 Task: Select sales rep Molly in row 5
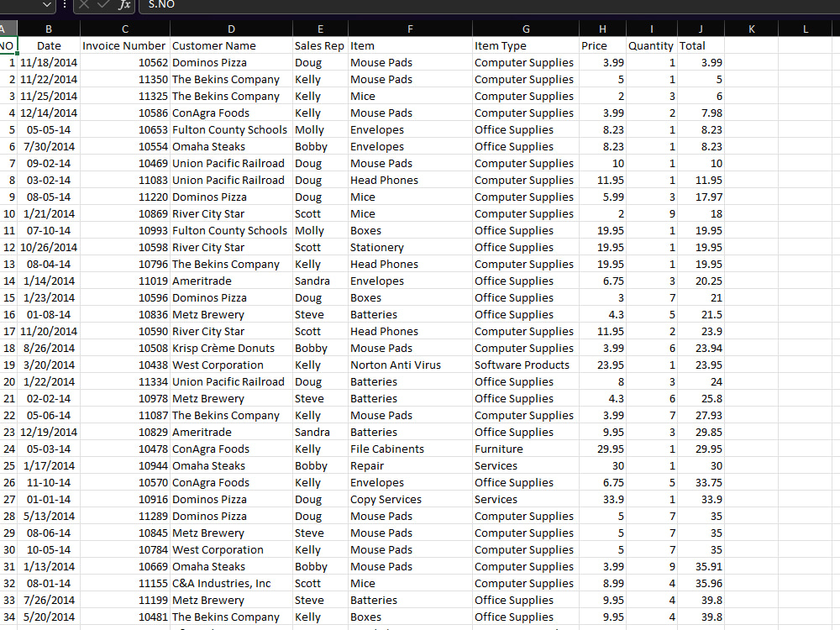pyautogui.click(x=320, y=129)
